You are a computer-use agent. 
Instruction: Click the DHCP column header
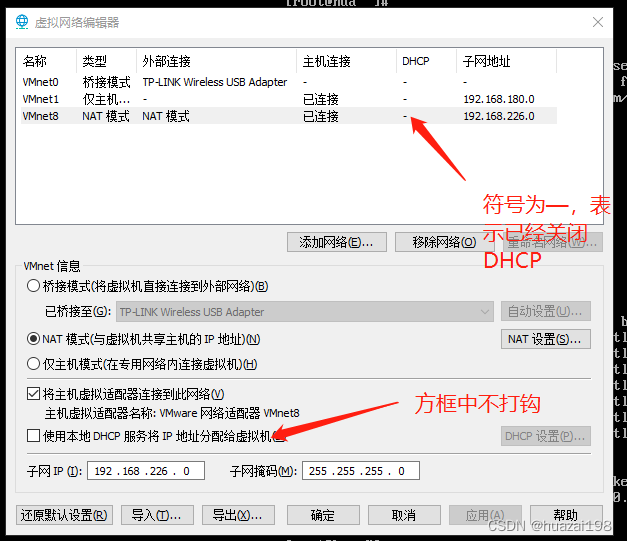[x=426, y=61]
